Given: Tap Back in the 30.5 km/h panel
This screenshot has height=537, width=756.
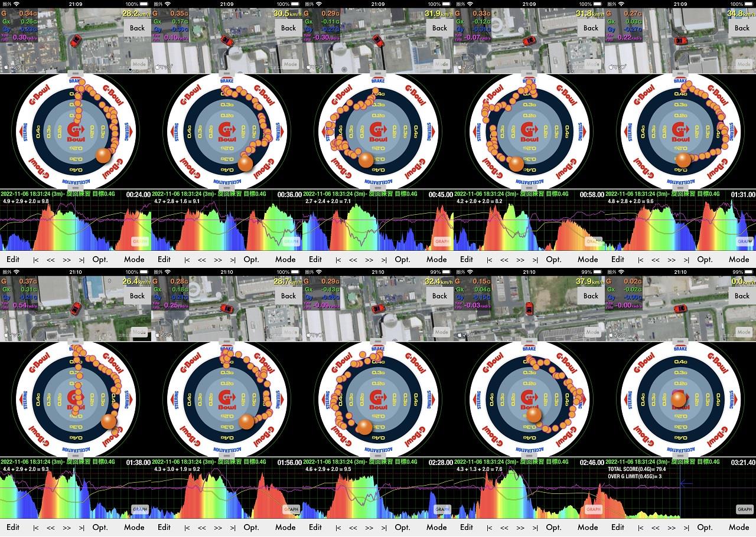Looking at the screenshot, I should 288,28.
